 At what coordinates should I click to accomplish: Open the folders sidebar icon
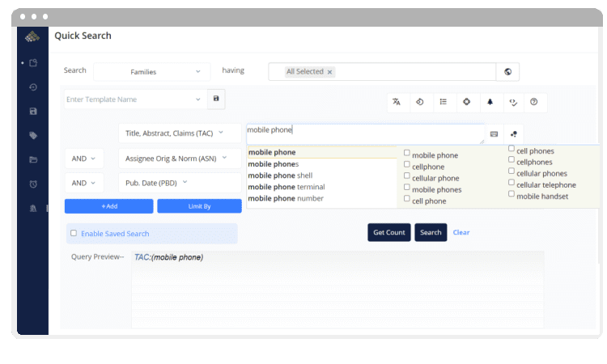click(x=33, y=160)
